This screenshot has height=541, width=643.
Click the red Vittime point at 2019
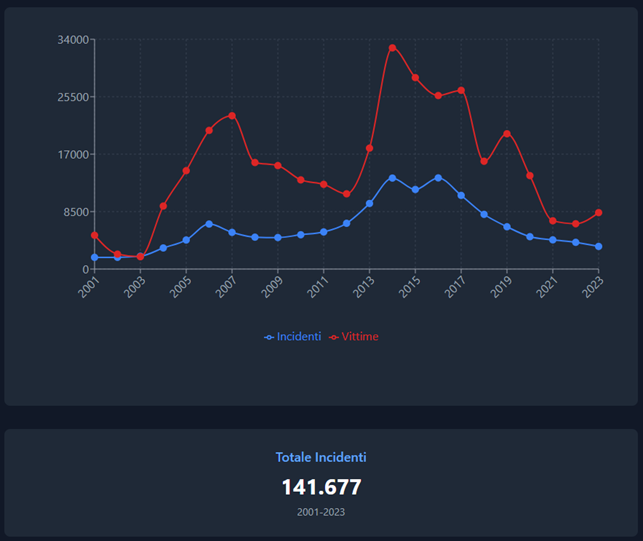coord(507,133)
